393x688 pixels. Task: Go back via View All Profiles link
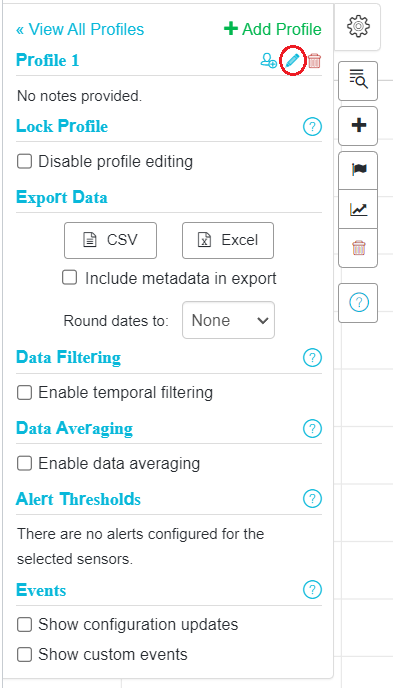80,29
